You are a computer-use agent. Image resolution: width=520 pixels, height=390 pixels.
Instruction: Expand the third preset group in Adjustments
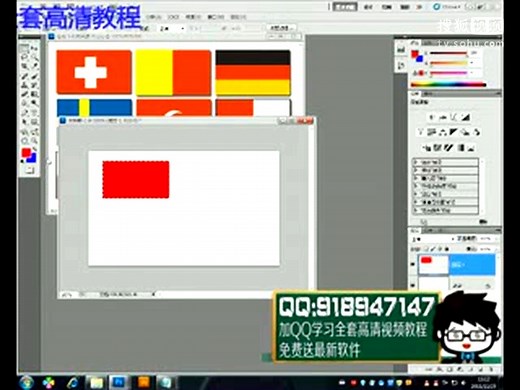(x=416, y=178)
